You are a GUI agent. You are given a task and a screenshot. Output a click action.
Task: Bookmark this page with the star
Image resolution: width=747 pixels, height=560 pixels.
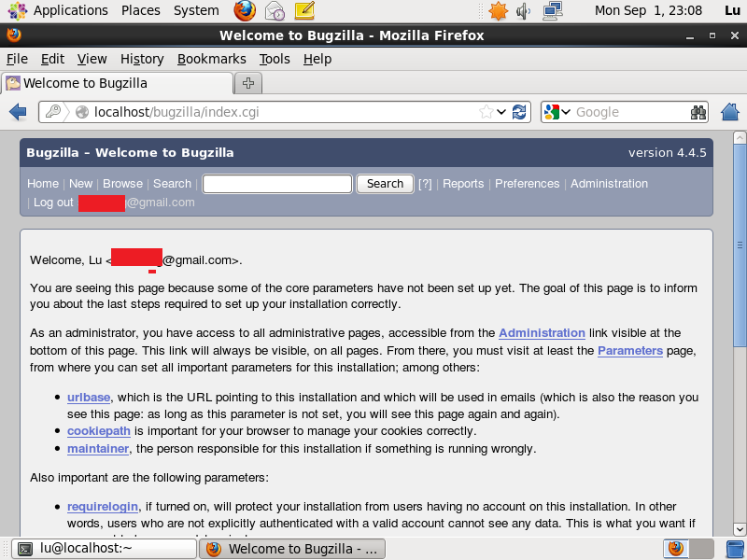coord(486,112)
